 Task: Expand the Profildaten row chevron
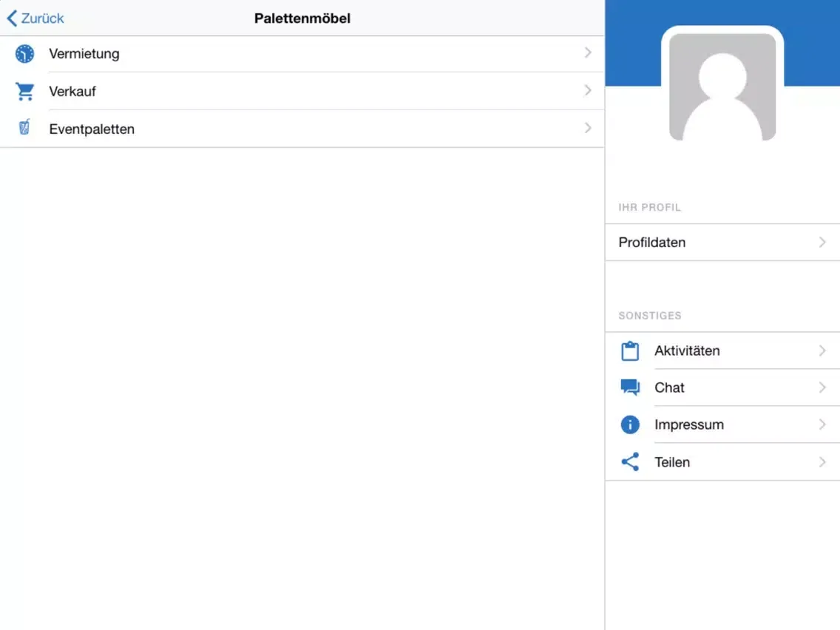coord(822,242)
